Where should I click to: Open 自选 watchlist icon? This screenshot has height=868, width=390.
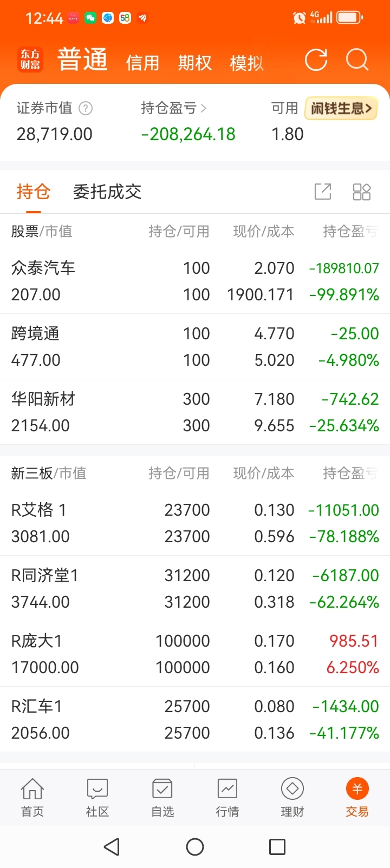(x=162, y=797)
